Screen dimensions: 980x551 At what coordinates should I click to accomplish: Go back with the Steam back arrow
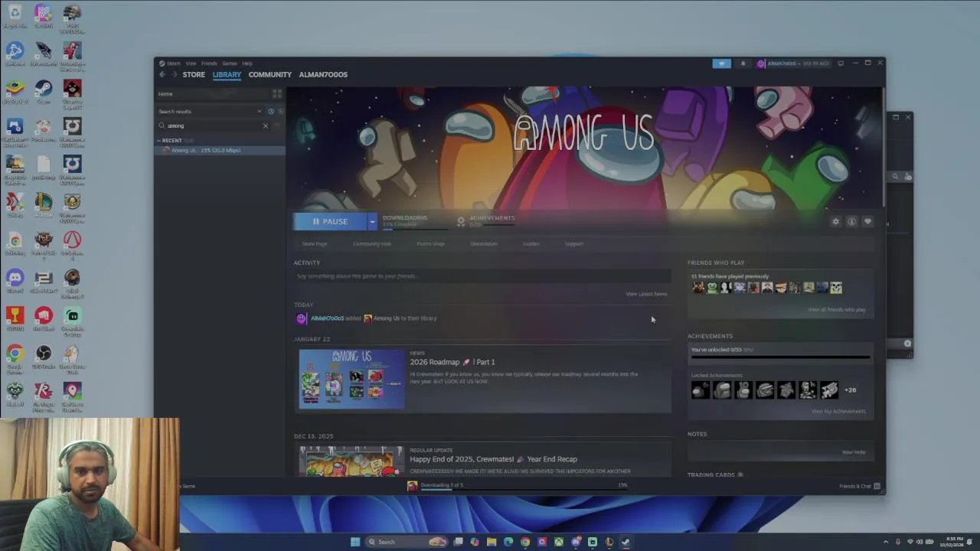pos(162,74)
